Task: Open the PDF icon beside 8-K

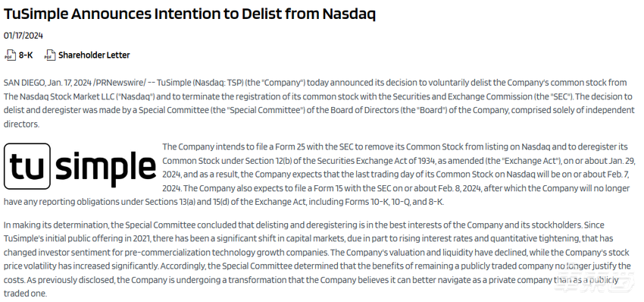Action: pos(10,55)
